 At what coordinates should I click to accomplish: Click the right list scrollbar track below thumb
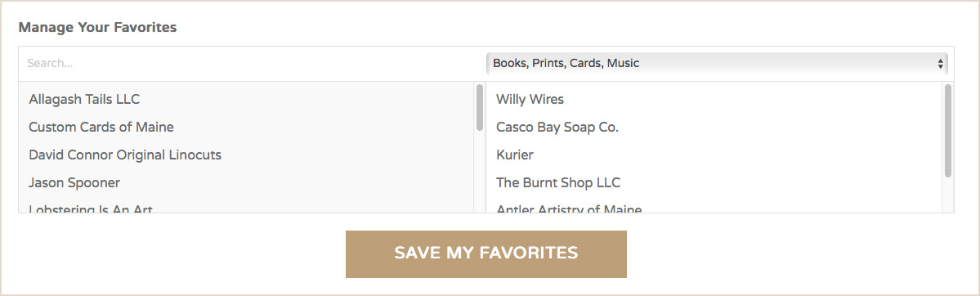tap(948, 196)
